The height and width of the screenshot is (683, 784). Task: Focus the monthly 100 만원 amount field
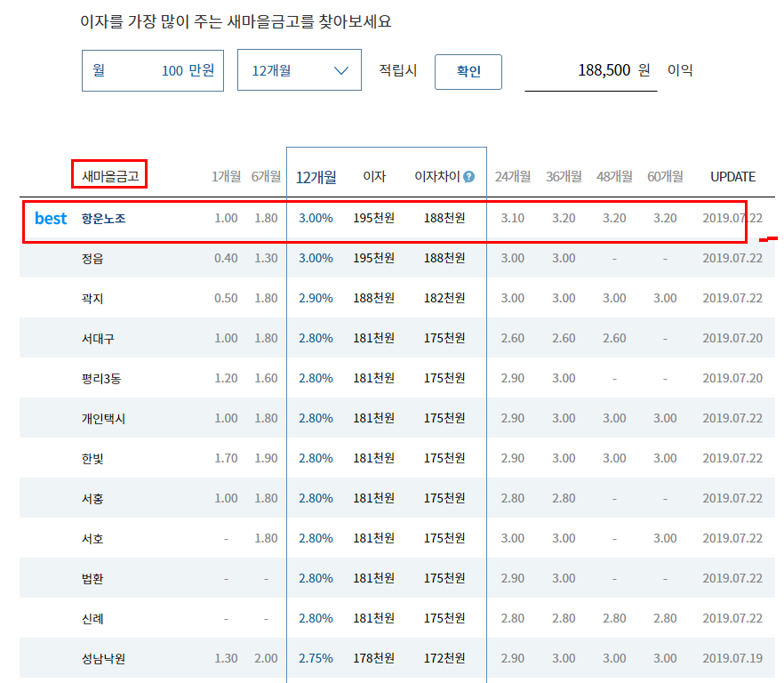click(x=153, y=70)
